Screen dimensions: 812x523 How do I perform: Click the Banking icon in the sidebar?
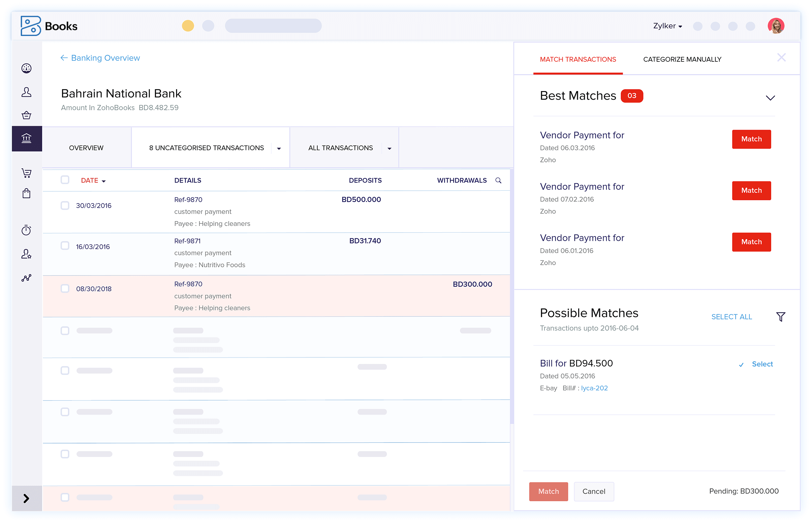pyautogui.click(x=27, y=138)
